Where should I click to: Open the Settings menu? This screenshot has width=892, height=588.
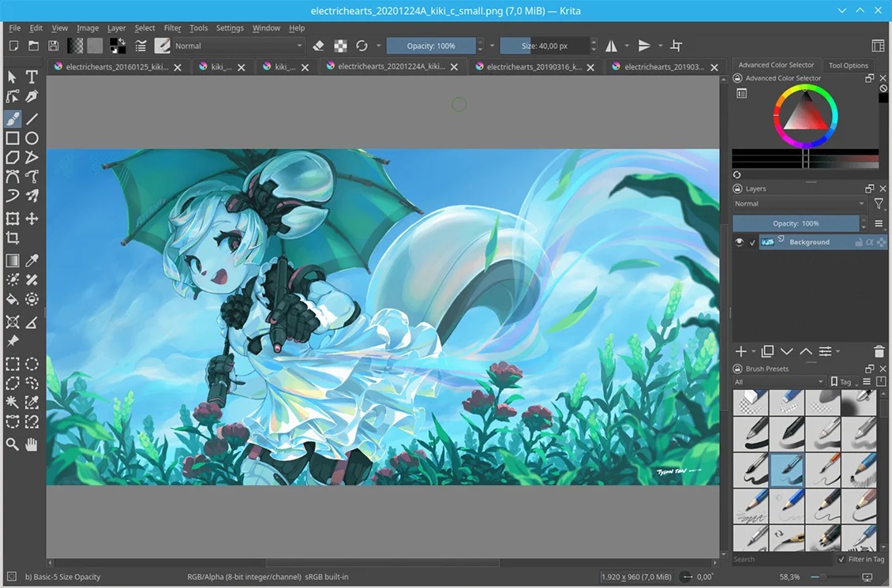coord(230,28)
